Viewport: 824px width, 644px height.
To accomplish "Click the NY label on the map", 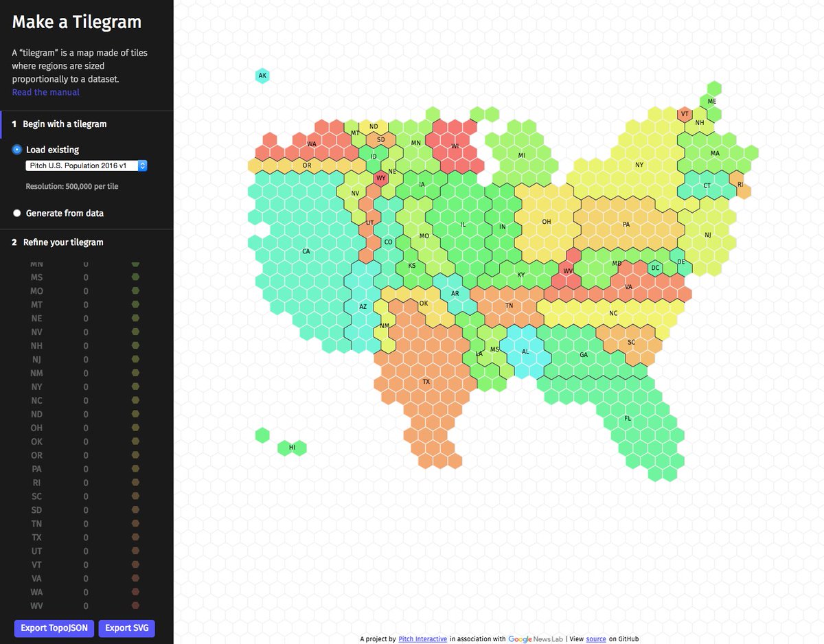I will click(x=639, y=165).
